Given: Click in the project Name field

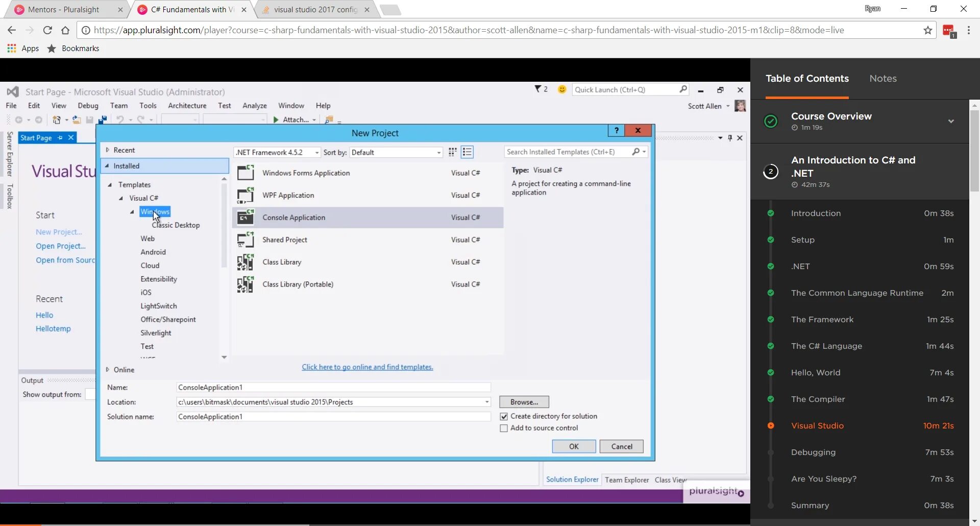Looking at the screenshot, I should (333, 388).
